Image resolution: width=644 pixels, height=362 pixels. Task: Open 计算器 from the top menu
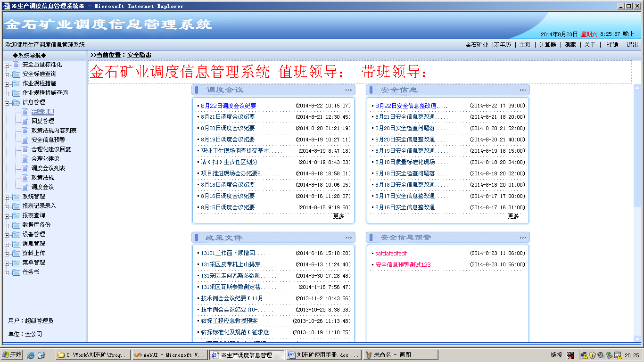coord(547,45)
